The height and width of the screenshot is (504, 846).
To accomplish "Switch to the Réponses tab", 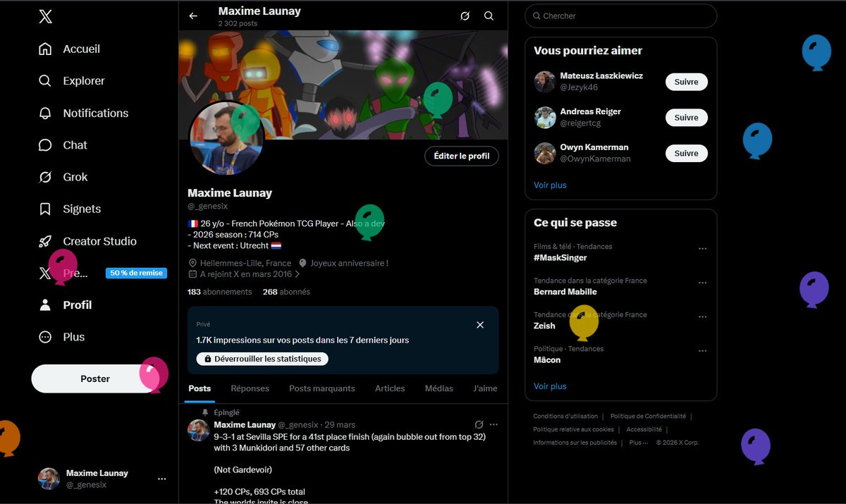I will tap(250, 388).
